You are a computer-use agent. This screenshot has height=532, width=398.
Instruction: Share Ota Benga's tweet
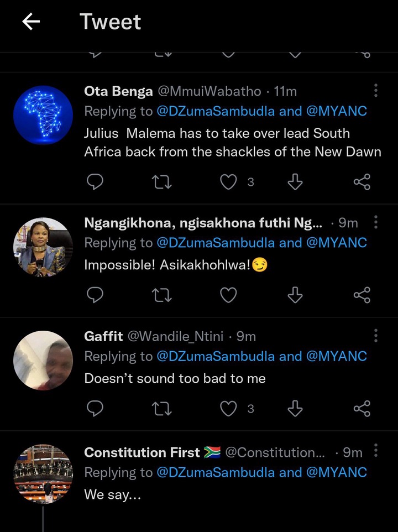[x=362, y=182]
